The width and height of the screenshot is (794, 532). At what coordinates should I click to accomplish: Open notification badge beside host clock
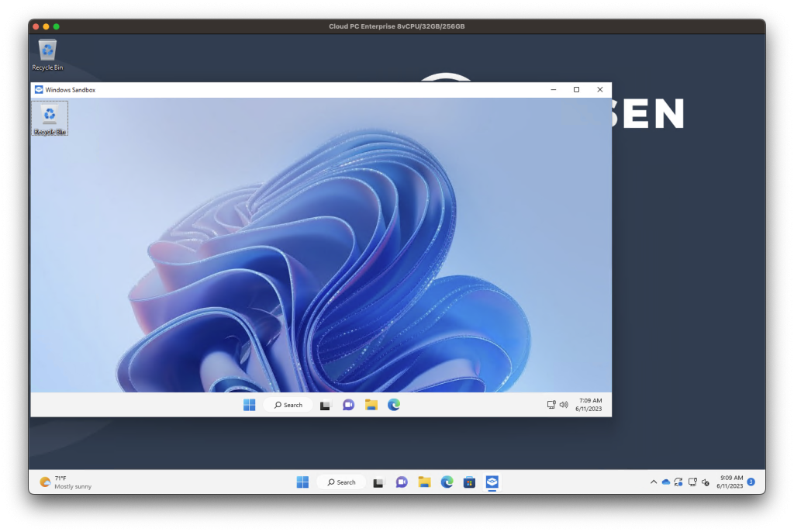coord(751,482)
